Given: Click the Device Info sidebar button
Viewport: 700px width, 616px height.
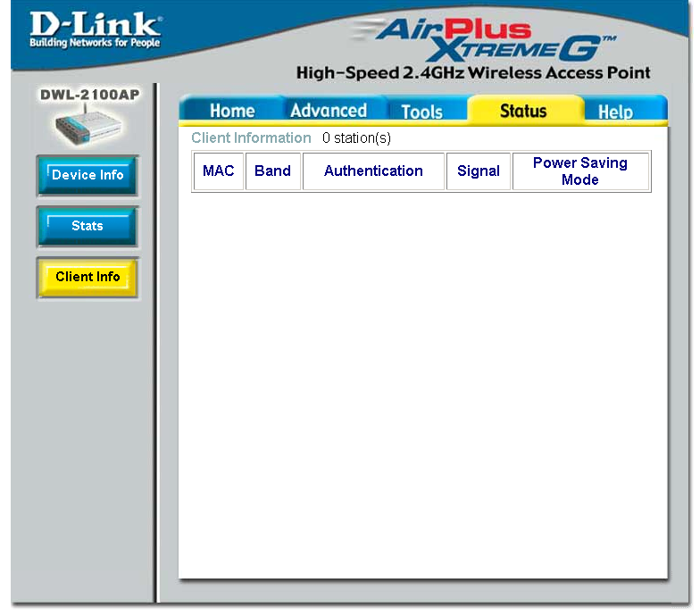Looking at the screenshot, I should coord(87,175).
